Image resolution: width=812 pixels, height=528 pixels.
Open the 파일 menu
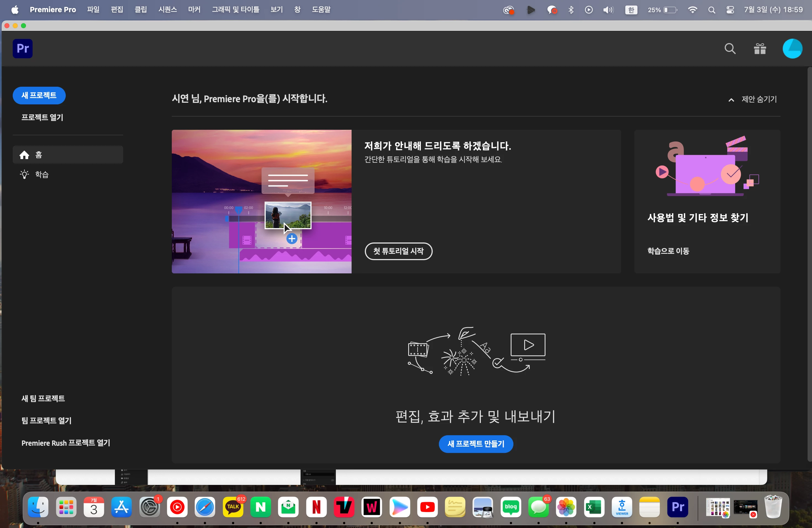click(x=93, y=10)
